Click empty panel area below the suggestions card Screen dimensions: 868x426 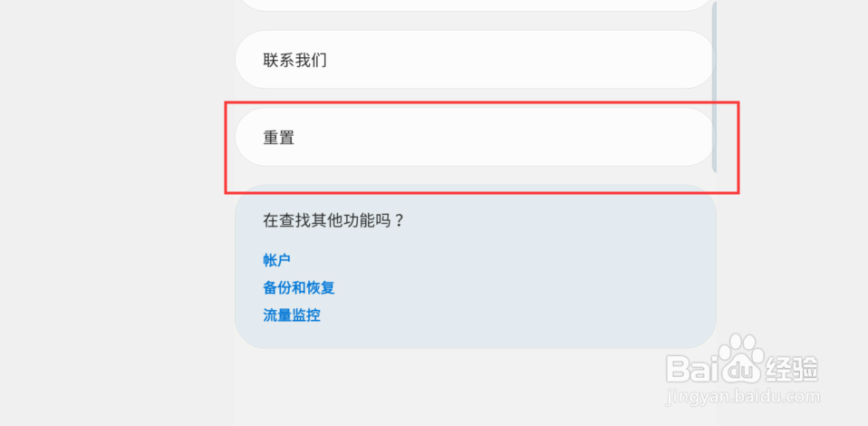pyautogui.click(x=476, y=388)
